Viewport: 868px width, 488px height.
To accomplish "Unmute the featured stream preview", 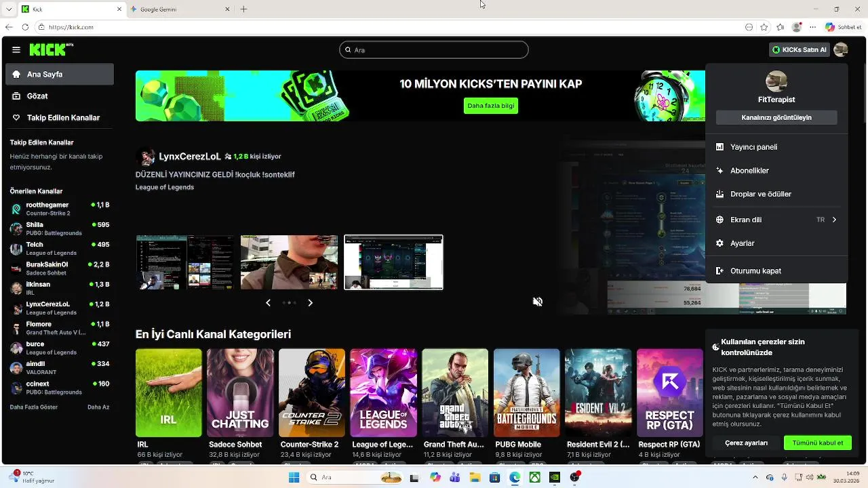I will (538, 302).
